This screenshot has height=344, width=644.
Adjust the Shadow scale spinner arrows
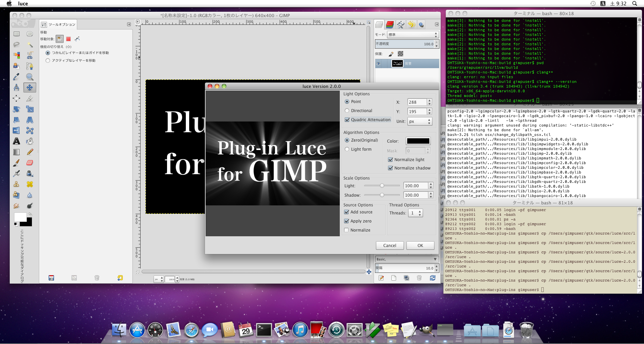pyautogui.click(x=431, y=195)
